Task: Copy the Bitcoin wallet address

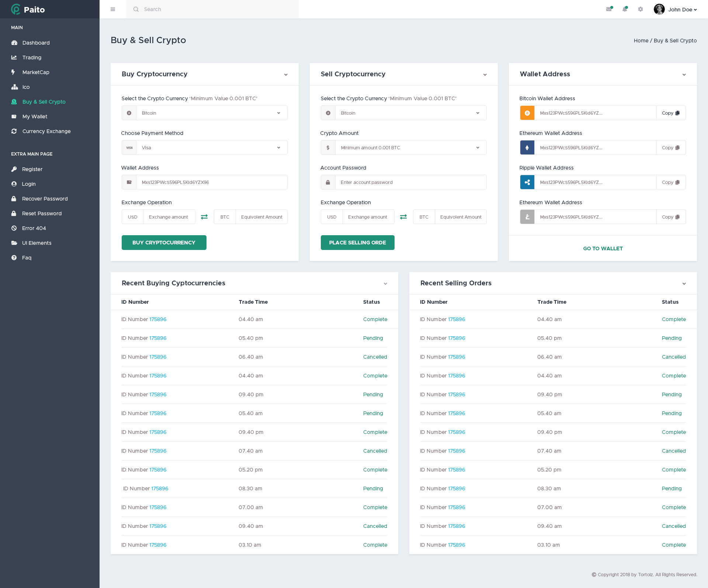Action: pos(670,113)
